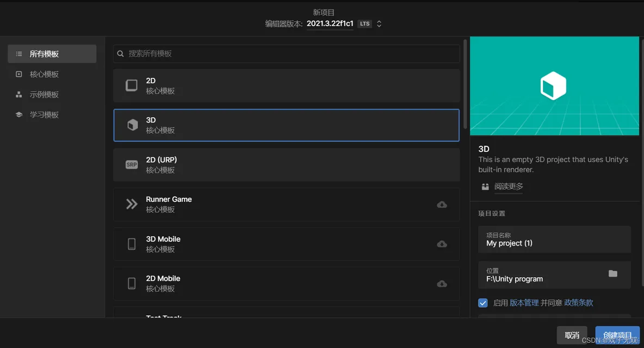Toggle the 启用版本管理 checkbox
Viewport: 644px width, 348px height.
pos(483,303)
